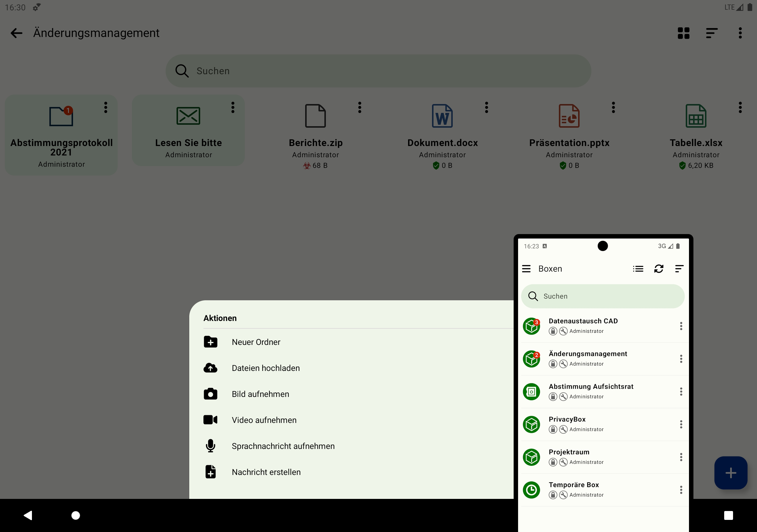Click Abstimmung Aufsichtsrat box icon

pos(531,392)
